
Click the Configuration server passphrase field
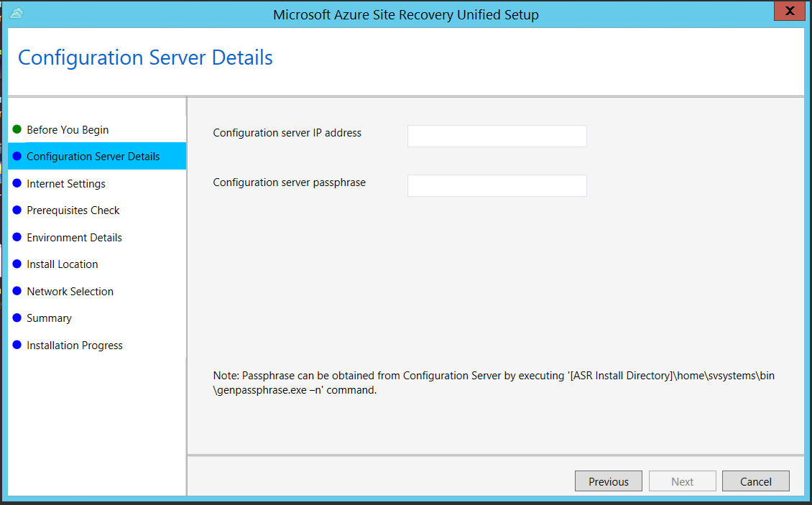click(x=497, y=185)
